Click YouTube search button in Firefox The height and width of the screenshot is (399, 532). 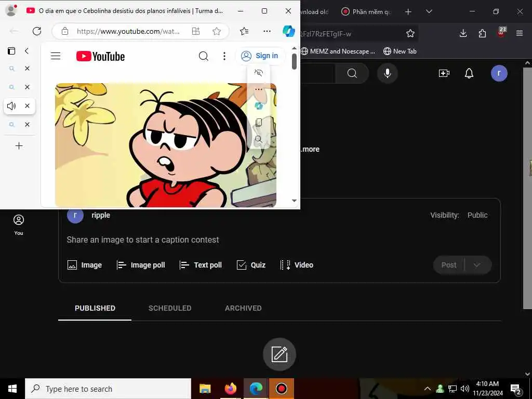(x=352, y=73)
